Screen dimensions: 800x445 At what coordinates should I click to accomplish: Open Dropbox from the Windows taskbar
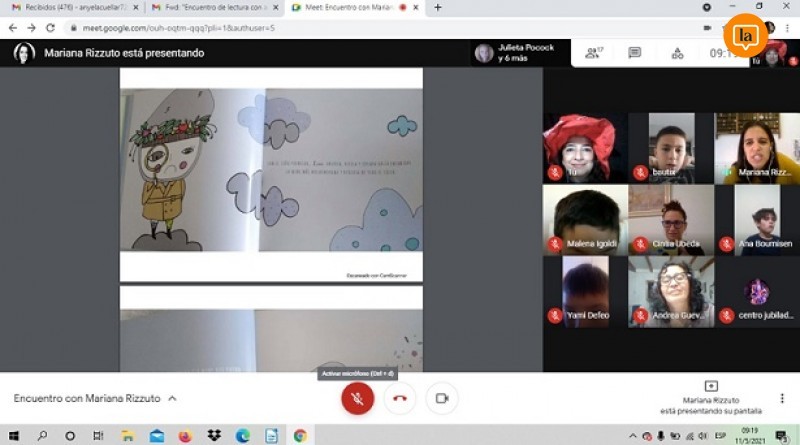click(x=213, y=436)
